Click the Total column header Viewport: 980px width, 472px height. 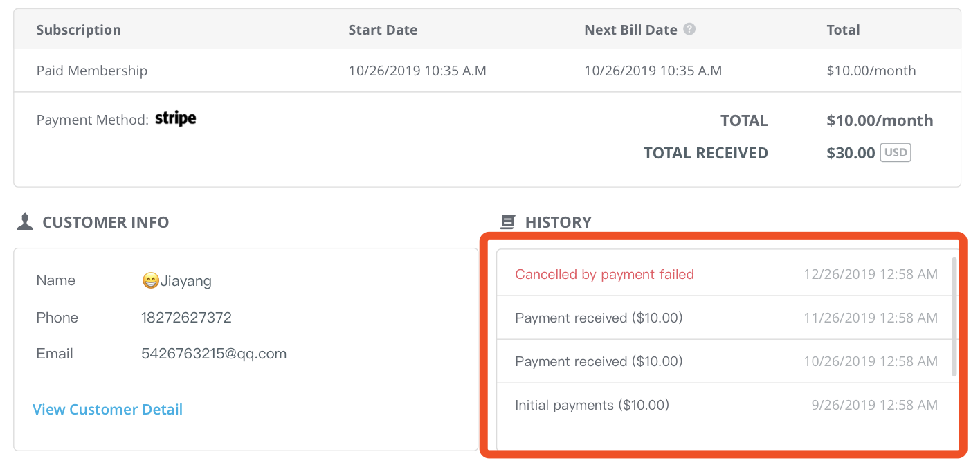click(843, 30)
